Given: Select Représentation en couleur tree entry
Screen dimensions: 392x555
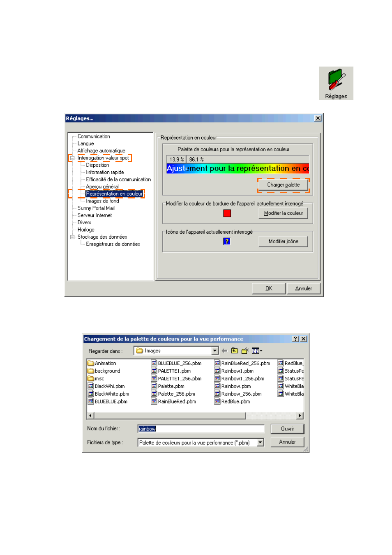Looking at the screenshot, I should click(114, 194).
